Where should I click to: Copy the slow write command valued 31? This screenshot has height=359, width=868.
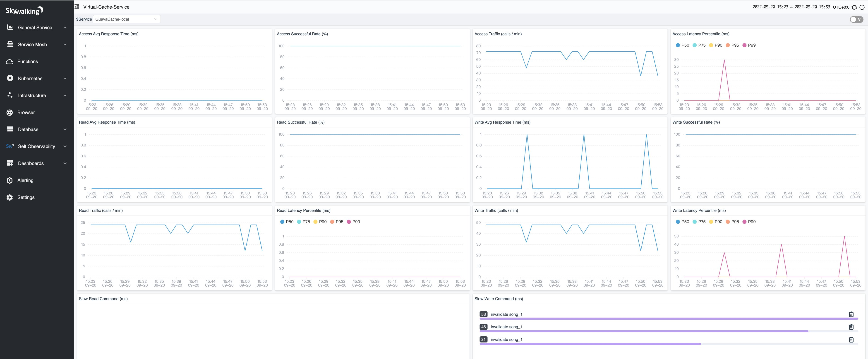851,340
